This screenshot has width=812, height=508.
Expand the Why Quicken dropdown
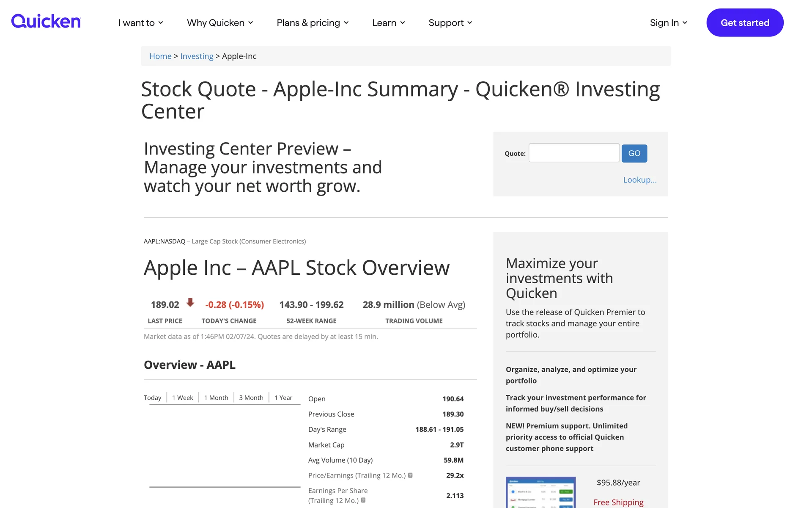point(220,23)
